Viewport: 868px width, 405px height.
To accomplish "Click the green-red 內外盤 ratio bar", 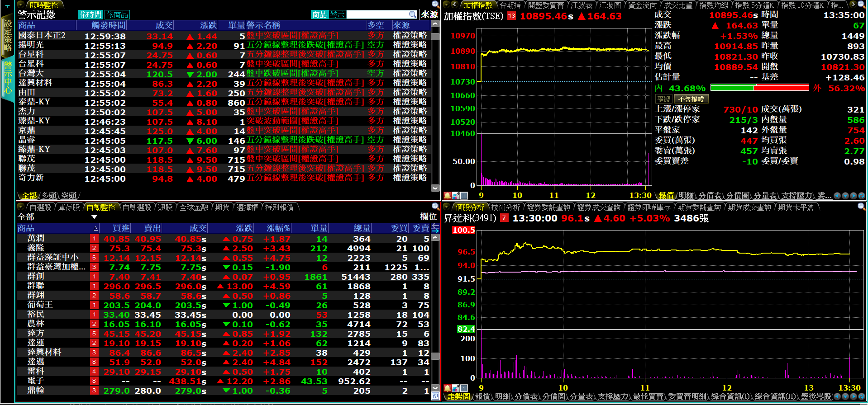I will 759,88.
